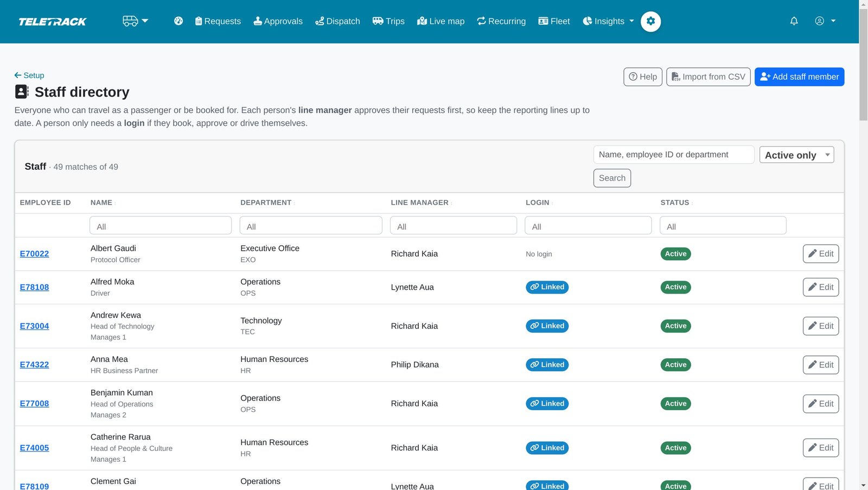Viewport: 868px width, 490px height.
Task: Click 'Philip Dikana' line manager cell
Action: coord(415,365)
